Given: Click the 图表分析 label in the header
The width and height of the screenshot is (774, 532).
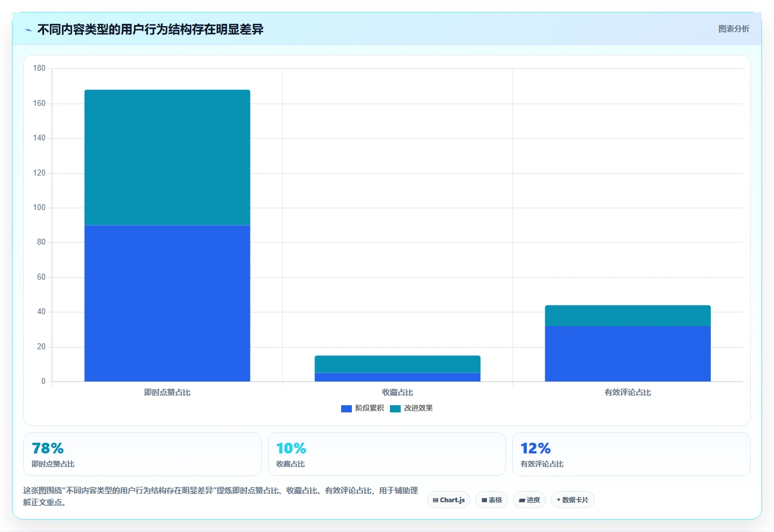Looking at the screenshot, I should [734, 29].
